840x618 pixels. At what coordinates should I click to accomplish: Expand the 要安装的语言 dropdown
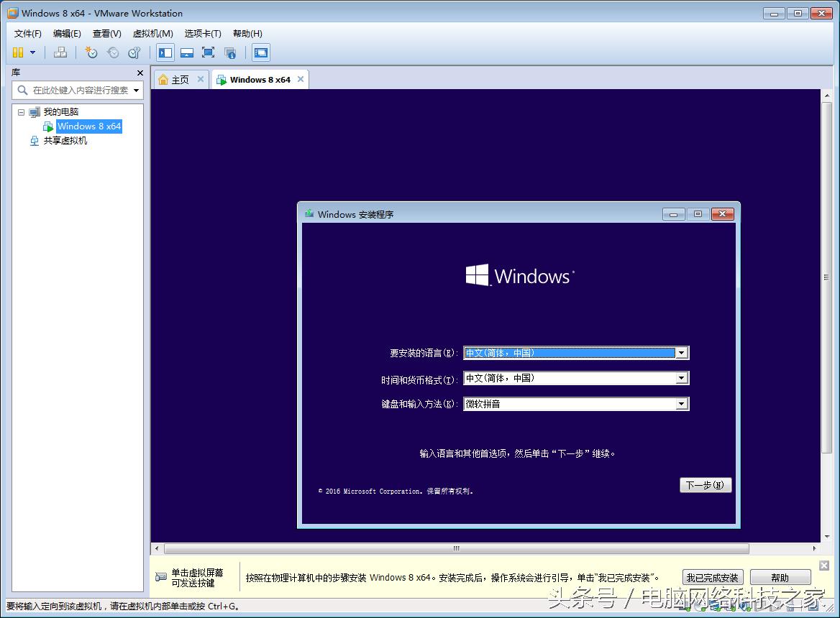coord(681,353)
